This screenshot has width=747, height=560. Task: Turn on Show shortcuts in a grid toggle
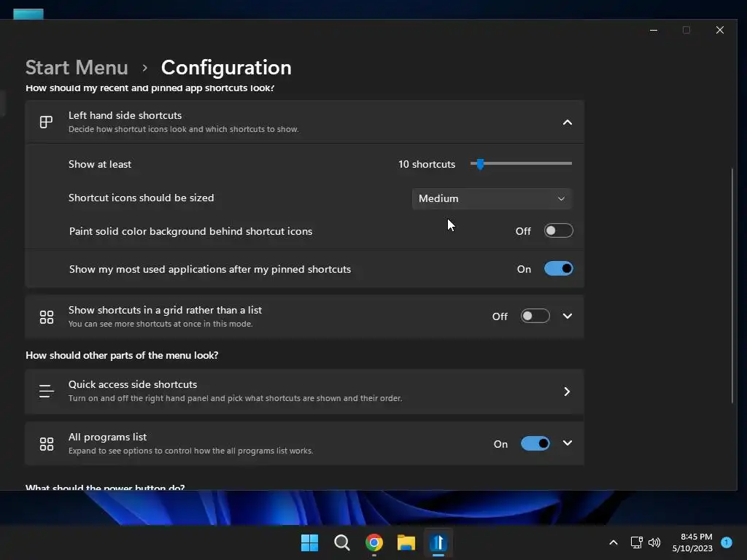pyautogui.click(x=535, y=316)
